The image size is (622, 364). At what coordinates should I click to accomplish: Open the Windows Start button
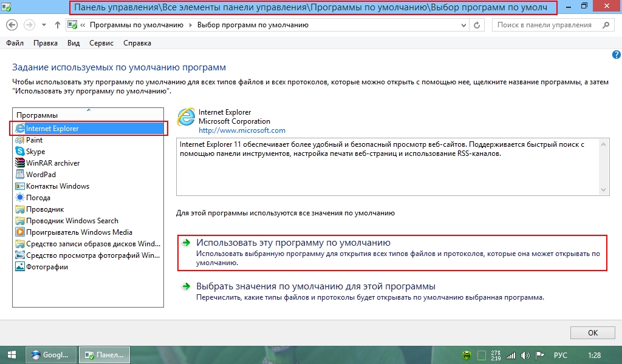click(12, 355)
